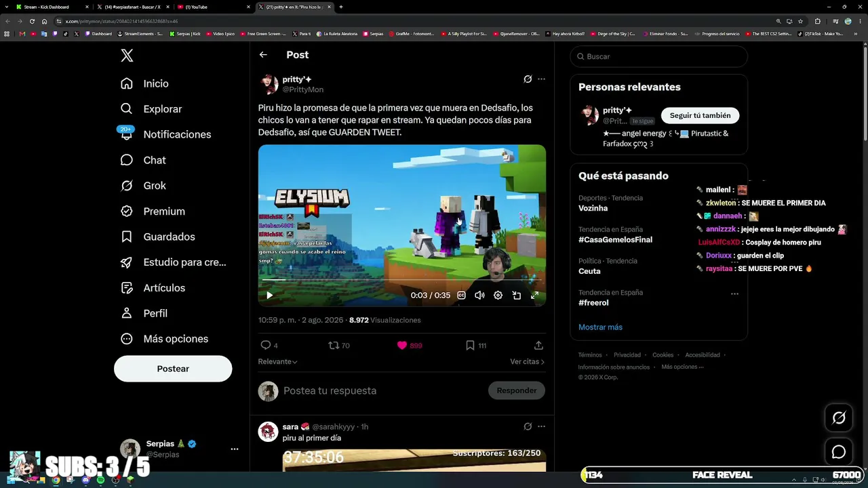
Task: Repost the post with 70 reposts
Action: click(x=333, y=345)
